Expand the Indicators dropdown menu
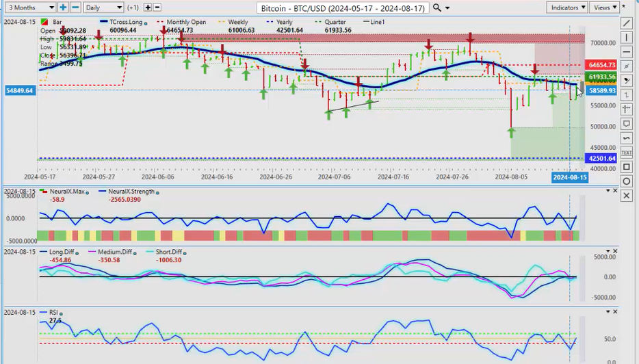 pos(568,8)
